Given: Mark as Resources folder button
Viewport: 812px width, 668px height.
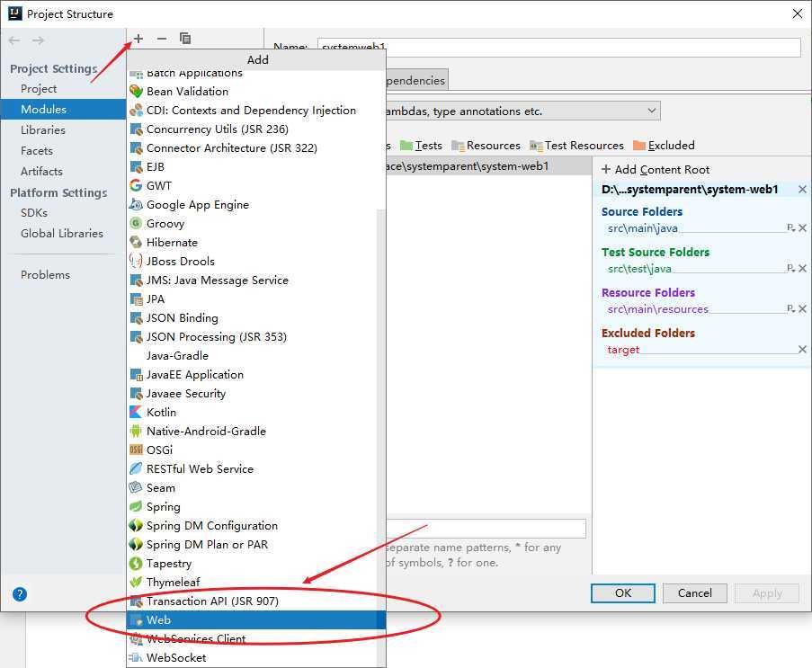Looking at the screenshot, I should pos(486,146).
